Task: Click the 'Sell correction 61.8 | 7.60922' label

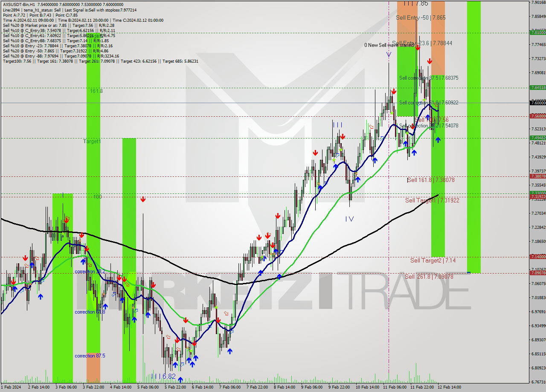Action: click(429, 103)
